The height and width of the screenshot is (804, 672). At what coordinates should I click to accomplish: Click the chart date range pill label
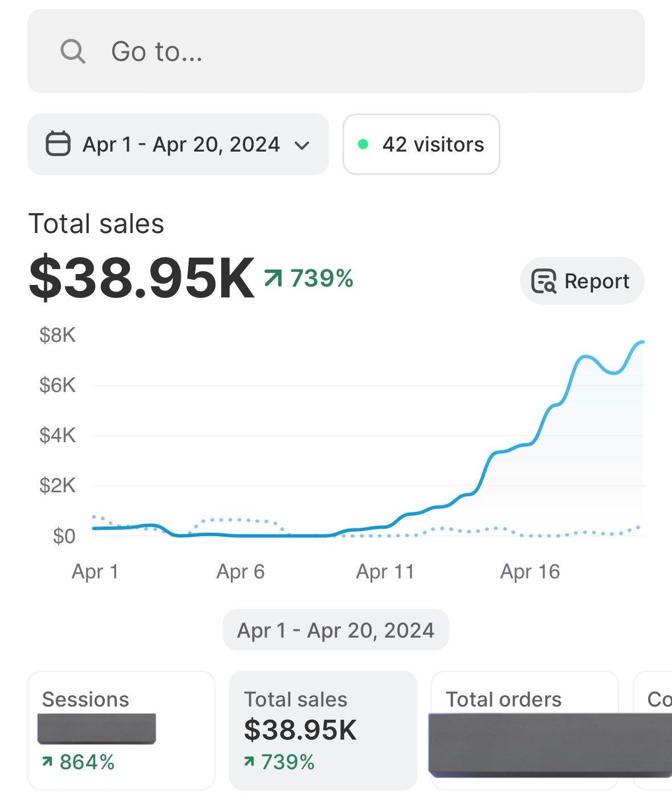[x=336, y=630]
